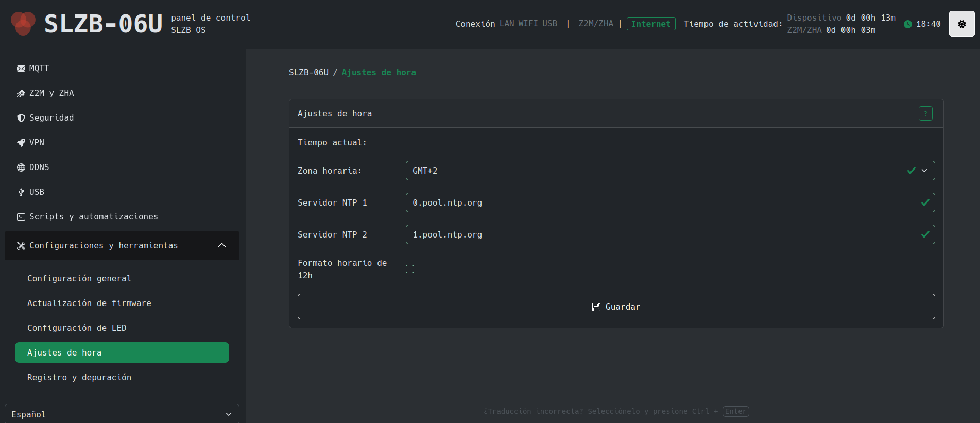980x423 pixels.
Task: Click the USB icon in sidebar
Action: [21, 192]
